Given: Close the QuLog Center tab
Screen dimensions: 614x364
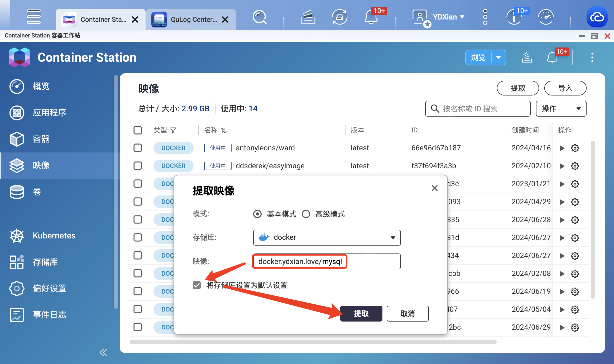Looking at the screenshot, I should 225,20.
